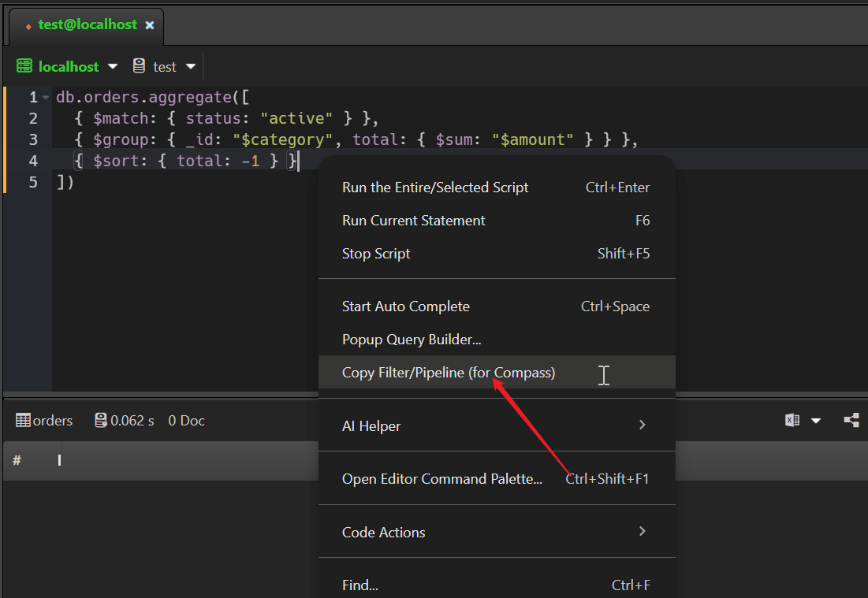Open the test database dropdown arrow

tap(191, 66)
